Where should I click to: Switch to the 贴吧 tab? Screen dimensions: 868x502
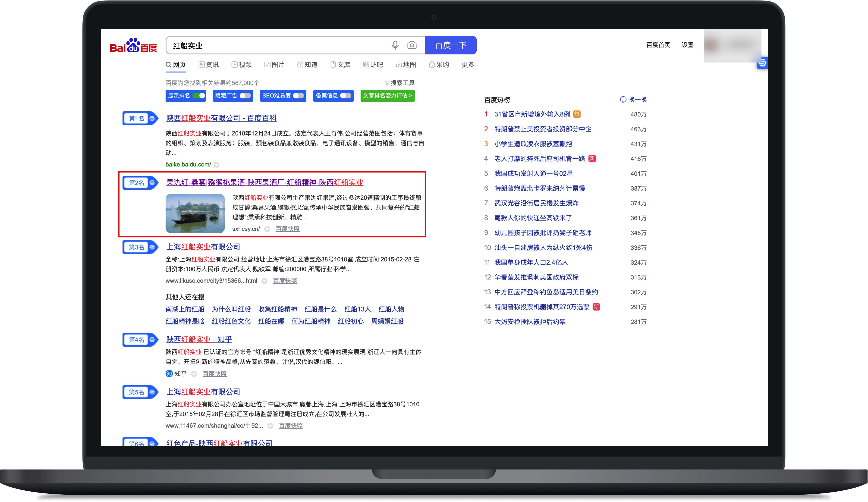373,65
